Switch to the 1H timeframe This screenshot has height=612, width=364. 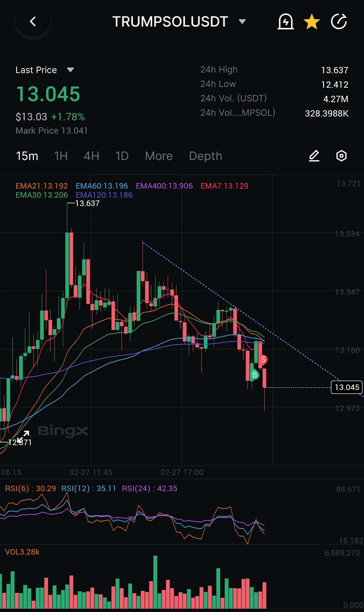(x=61, y=156)
